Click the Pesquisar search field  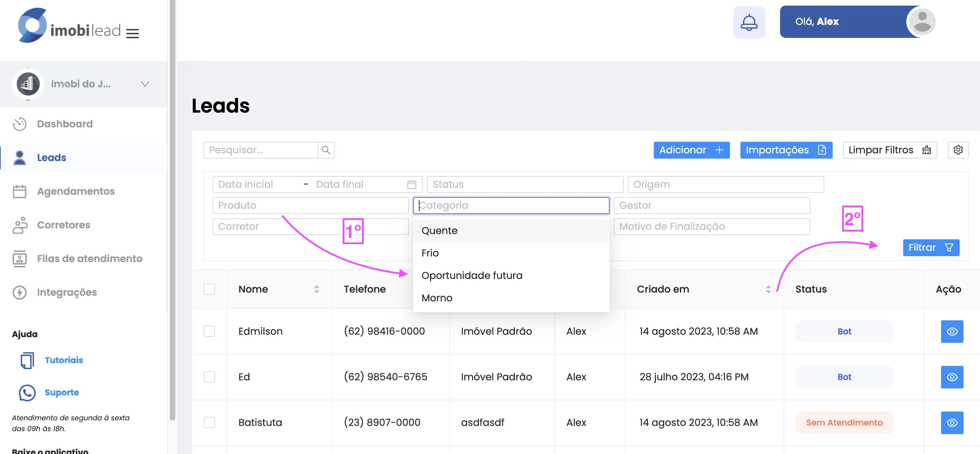261,150
